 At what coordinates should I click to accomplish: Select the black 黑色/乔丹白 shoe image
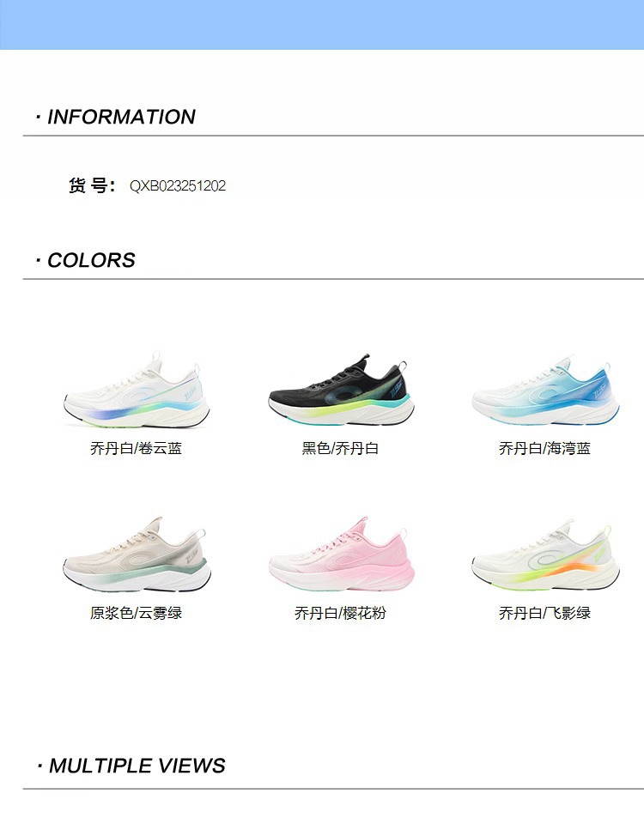(341, 390)
